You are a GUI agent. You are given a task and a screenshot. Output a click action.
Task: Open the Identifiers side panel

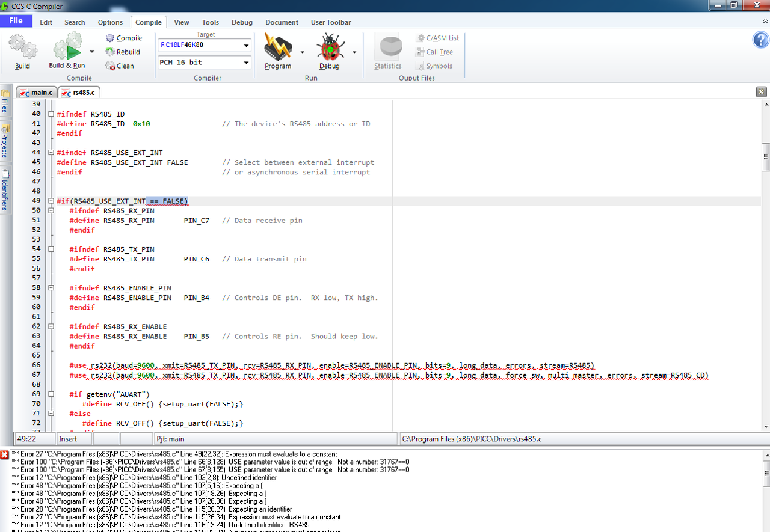4,190
